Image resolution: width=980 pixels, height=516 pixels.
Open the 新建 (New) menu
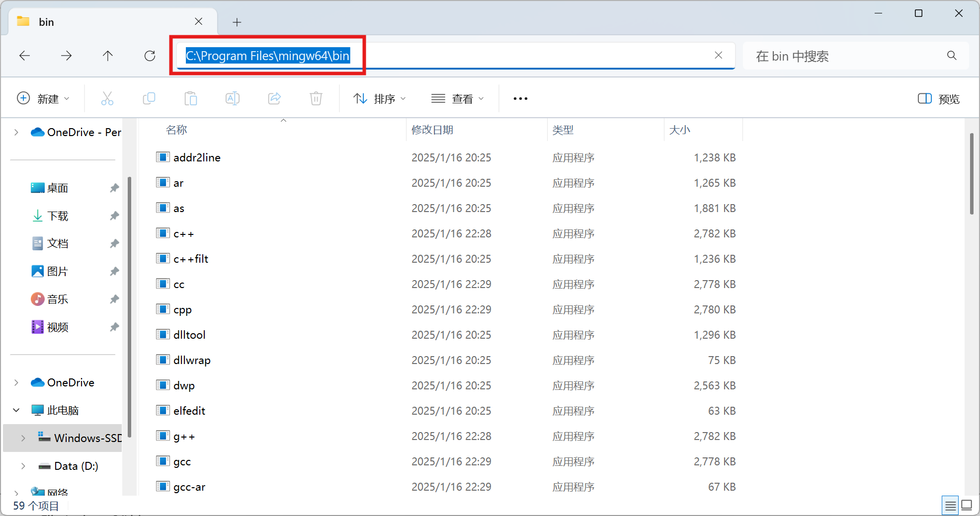[x=43, y=98]
